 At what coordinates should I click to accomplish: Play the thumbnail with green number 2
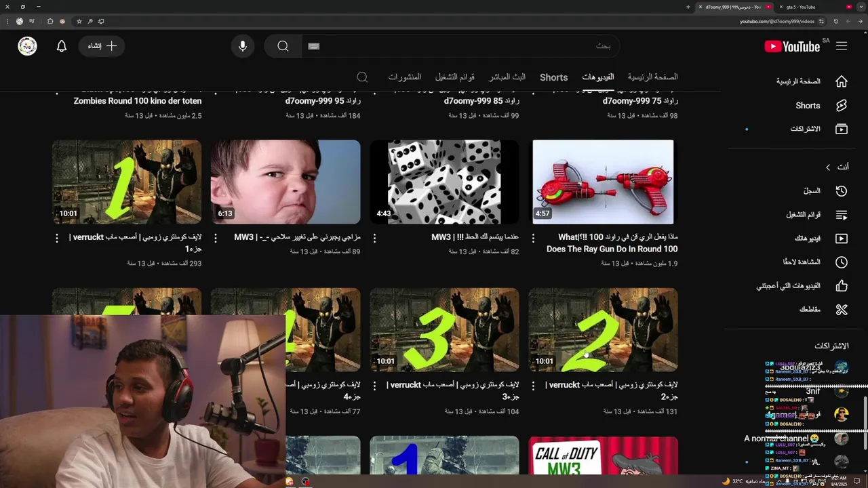(x=603, y=330)
